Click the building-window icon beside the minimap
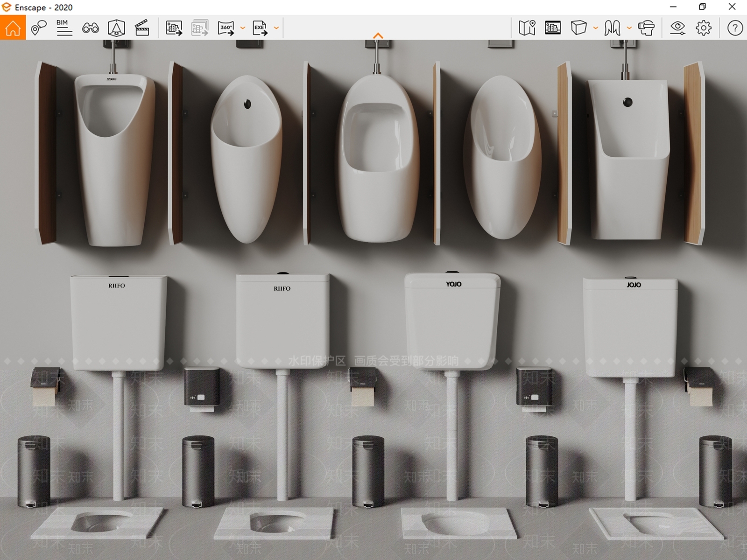The width and height of the screenshot is (747, 560). coord(553,28)
